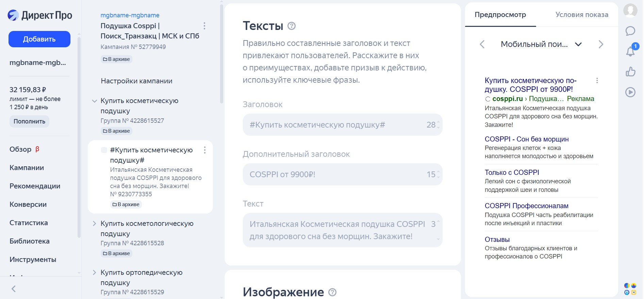
Task: Switch to Условия показа tab
Action: [x=582, y=15]
